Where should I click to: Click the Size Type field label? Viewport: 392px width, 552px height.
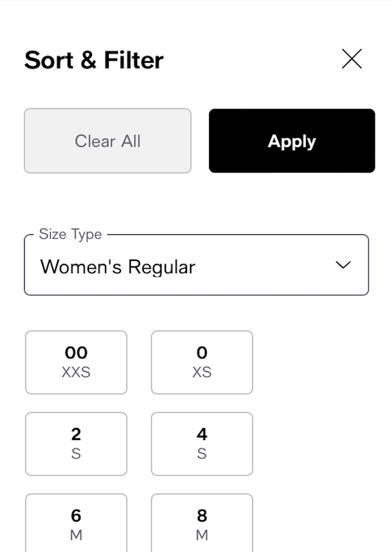[71, 234]
